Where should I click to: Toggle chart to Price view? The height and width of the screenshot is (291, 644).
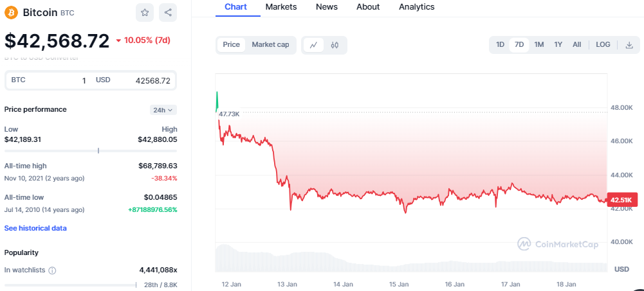[232, 44]
